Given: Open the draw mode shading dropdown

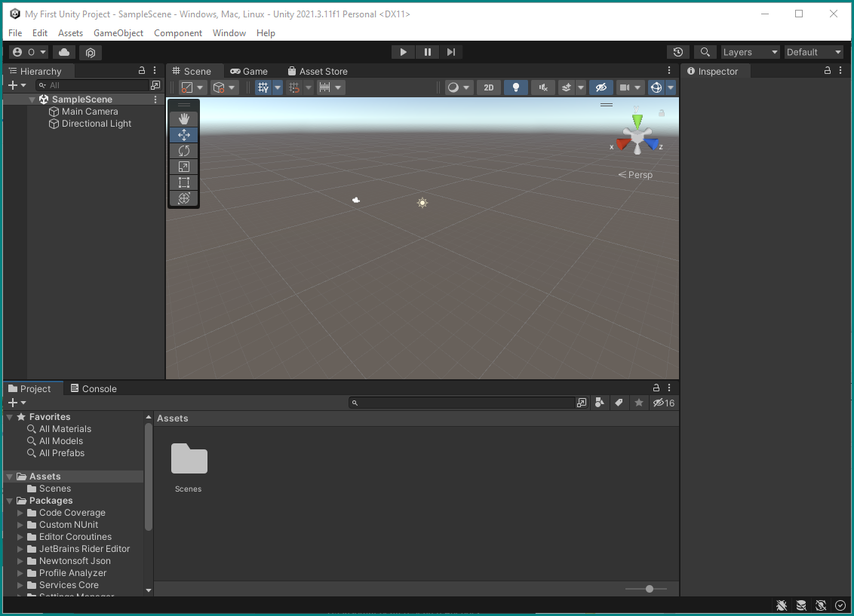Looking at the screenshot, I should (459, 87).
